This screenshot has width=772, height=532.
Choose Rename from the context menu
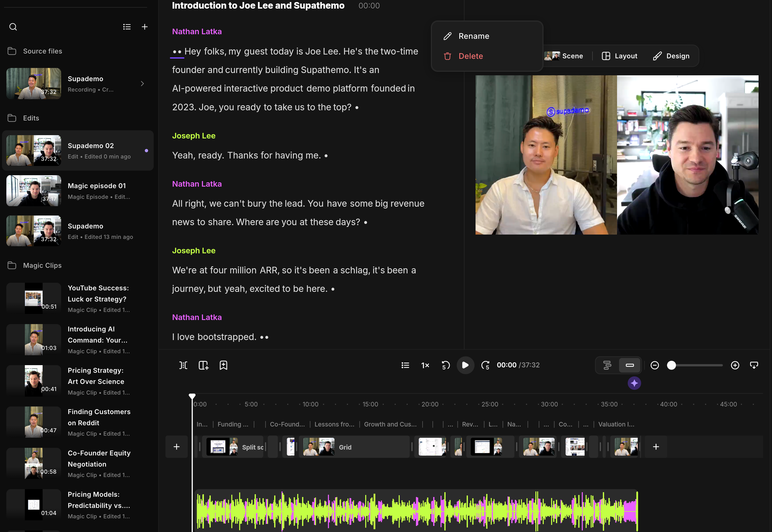(x=487, y=36)
